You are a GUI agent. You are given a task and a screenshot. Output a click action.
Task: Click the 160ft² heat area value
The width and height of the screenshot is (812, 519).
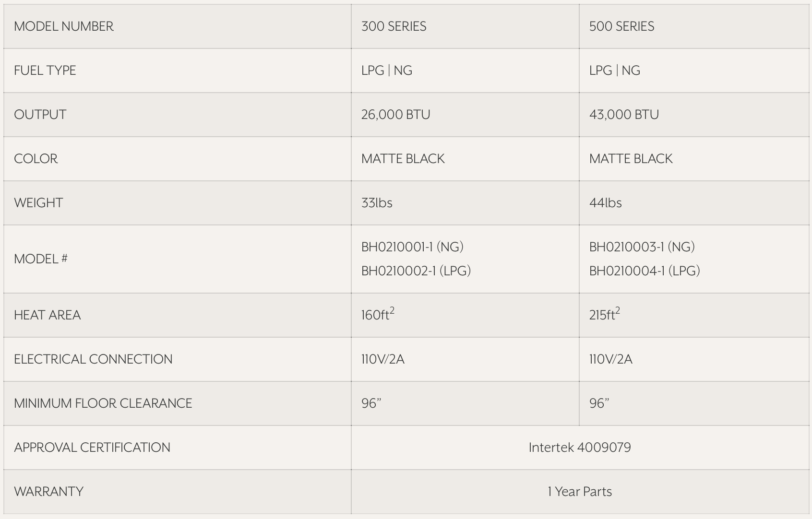coord(378,315)
